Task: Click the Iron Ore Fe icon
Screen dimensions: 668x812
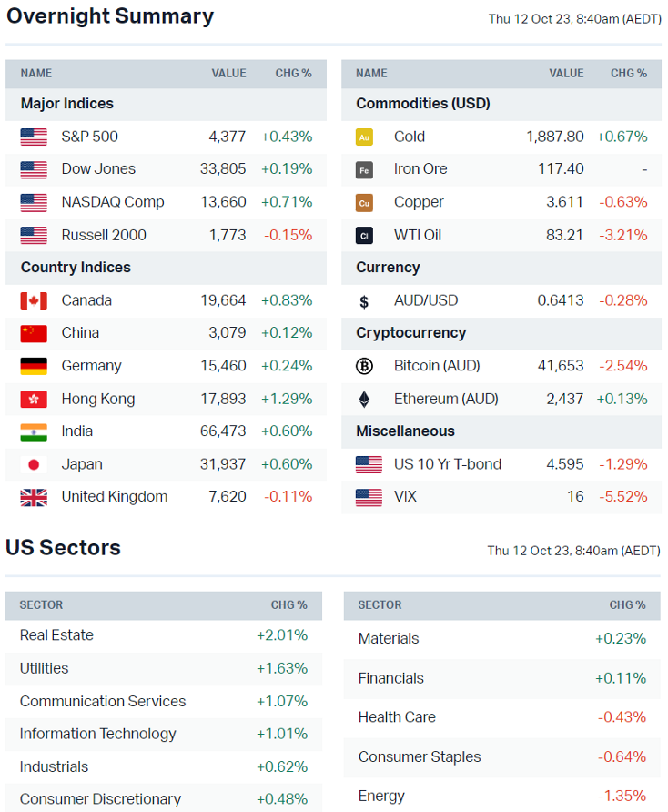Action: pyautogui.click(x=364, y=169)
